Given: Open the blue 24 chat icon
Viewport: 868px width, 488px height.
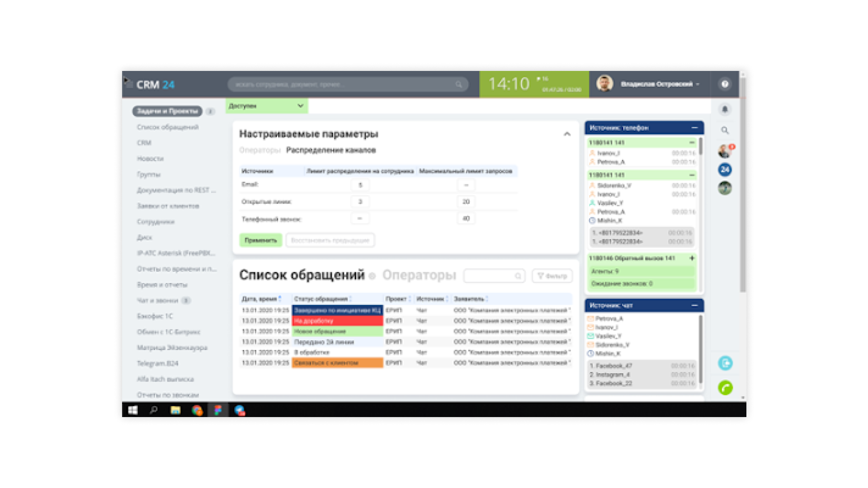Looking at the screenshot, I should 725,169.
